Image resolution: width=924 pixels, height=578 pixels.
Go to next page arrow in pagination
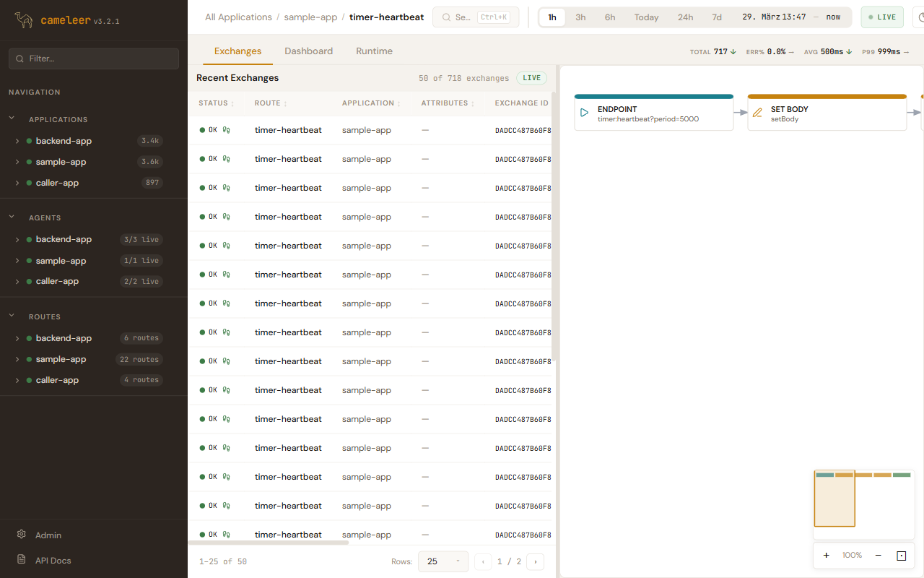click(x=535, y=561)
